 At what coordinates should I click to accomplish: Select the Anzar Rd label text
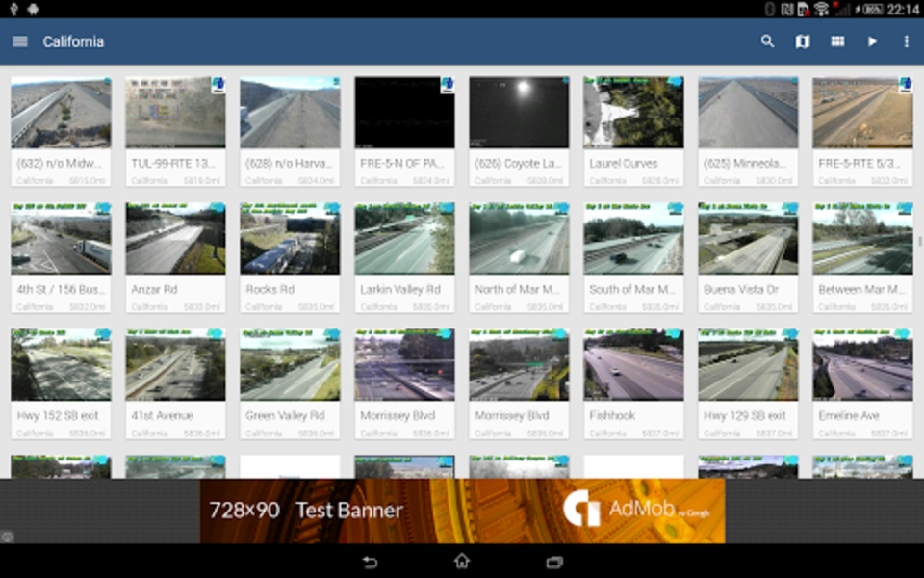click(x=154, y=290)
